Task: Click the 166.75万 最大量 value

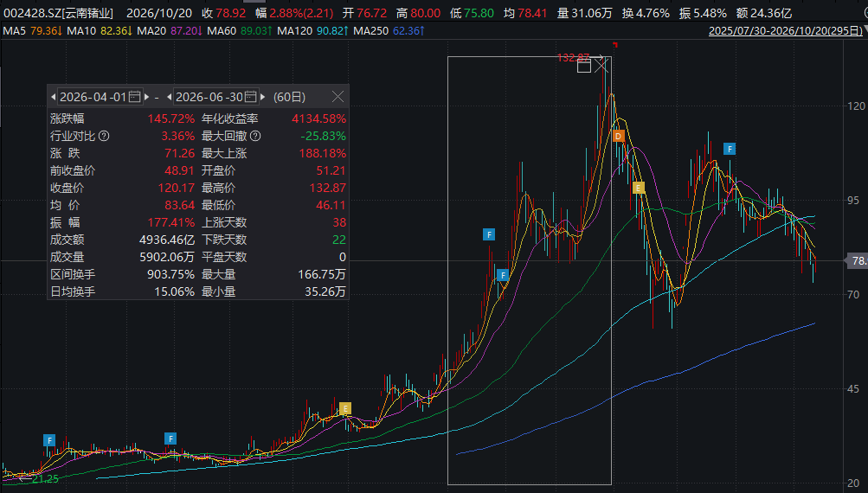Action: (322, 274)
